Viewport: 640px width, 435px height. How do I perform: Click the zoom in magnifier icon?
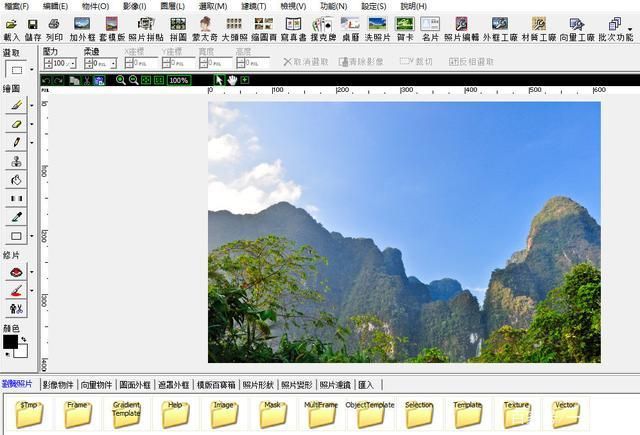pyautogui.click(x=120, y=80)
